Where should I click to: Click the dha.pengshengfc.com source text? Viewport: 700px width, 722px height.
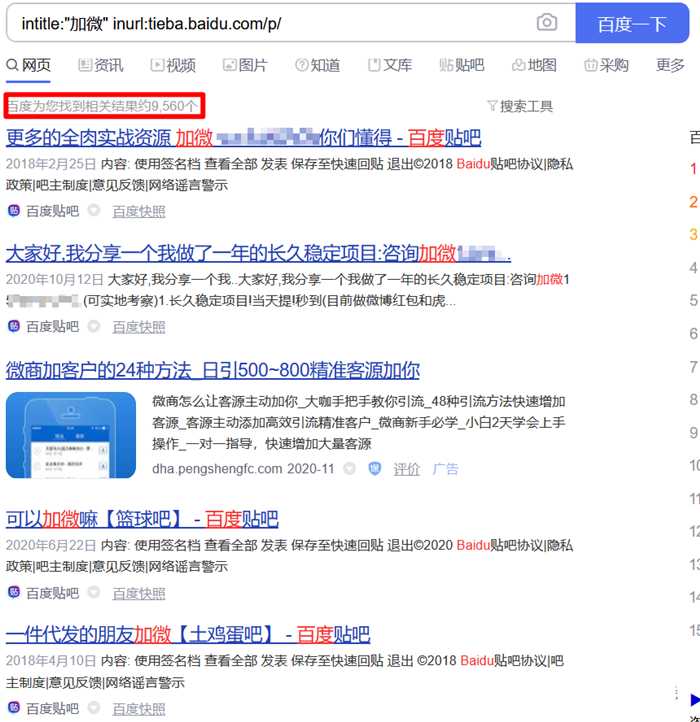pyautogui.click(x=217, y=469)
